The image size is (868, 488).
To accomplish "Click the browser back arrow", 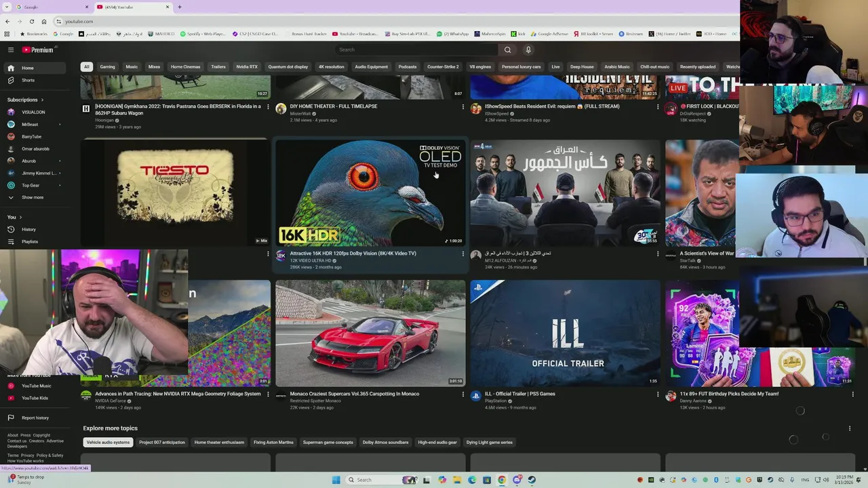I will pos(6,21).
